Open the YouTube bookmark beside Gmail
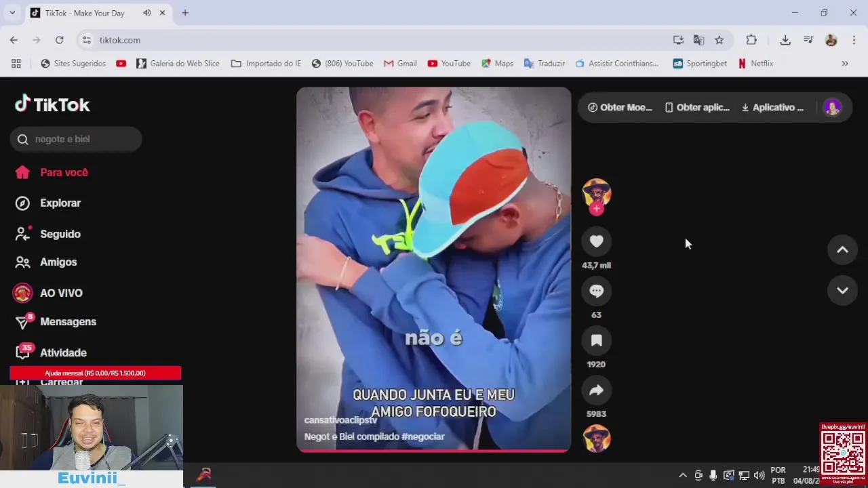868x488 pixels. [x=449, y=63]
